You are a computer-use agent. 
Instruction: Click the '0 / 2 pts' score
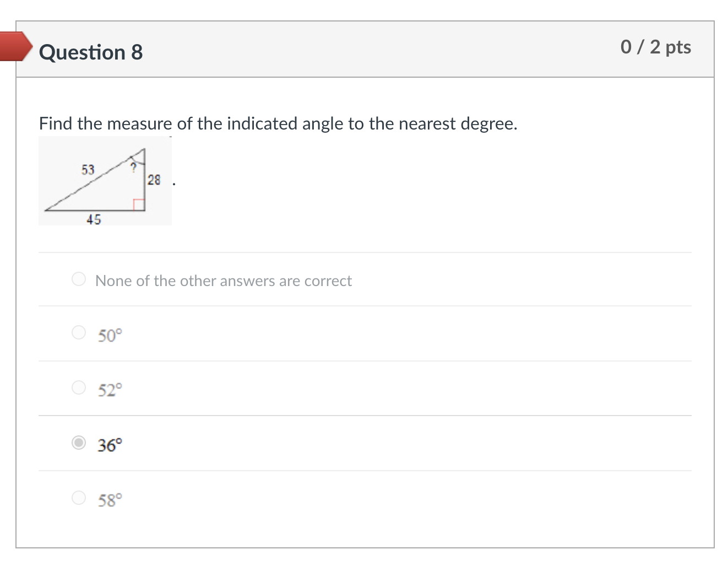(655, 47)
